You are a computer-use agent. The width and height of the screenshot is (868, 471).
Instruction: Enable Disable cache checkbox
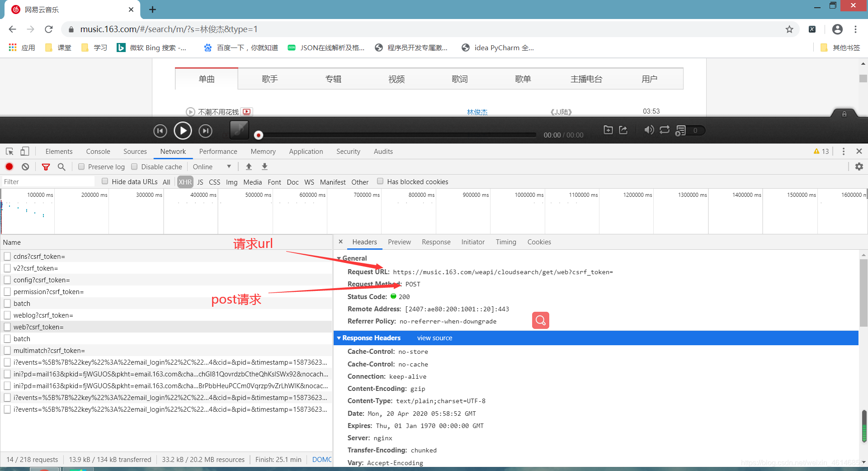(x=134, y=167)
